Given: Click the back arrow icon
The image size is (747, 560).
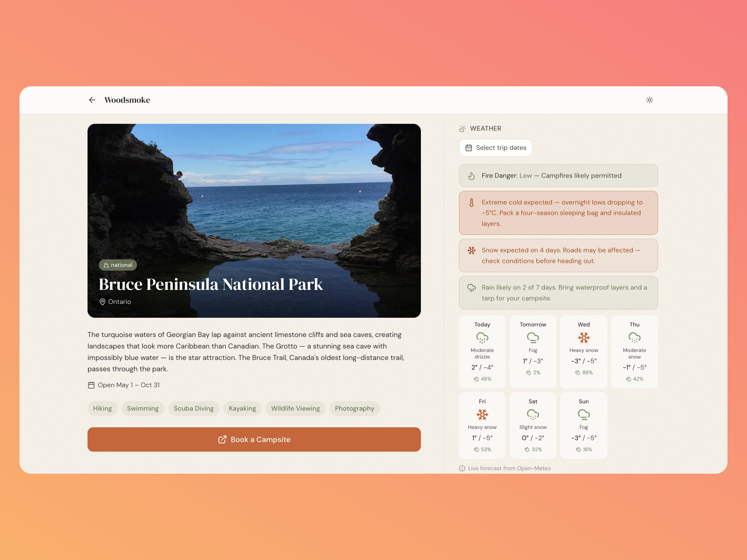Looking at the screenshot, I should [x=92, y=100].
